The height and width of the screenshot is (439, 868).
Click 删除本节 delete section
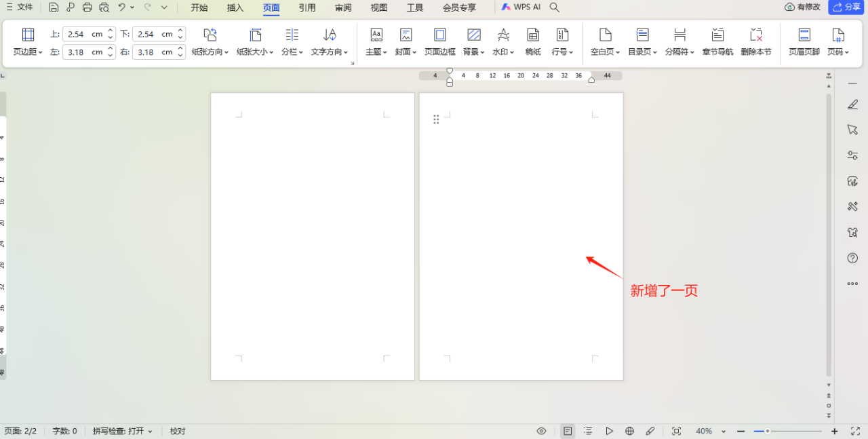(756, 42)
